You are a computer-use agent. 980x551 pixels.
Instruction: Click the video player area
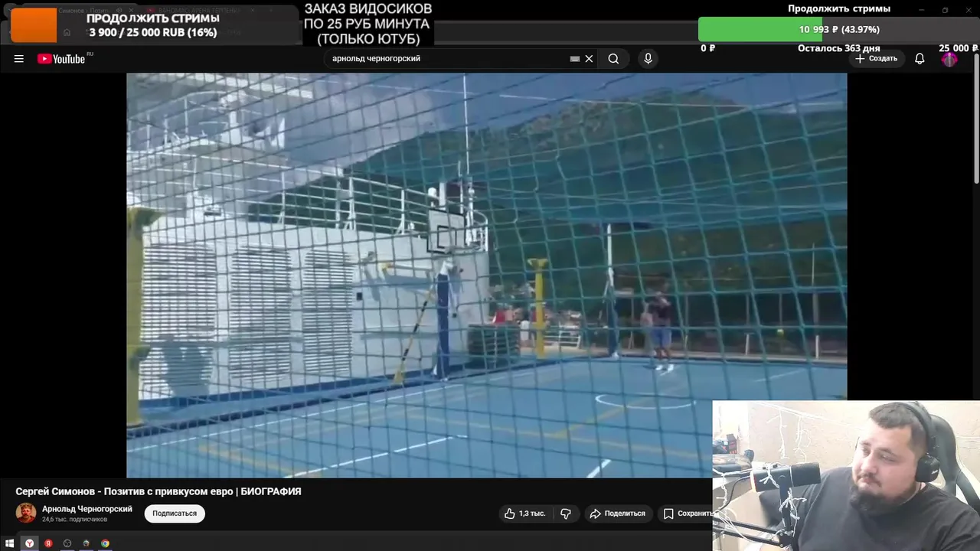click(486, 275)
